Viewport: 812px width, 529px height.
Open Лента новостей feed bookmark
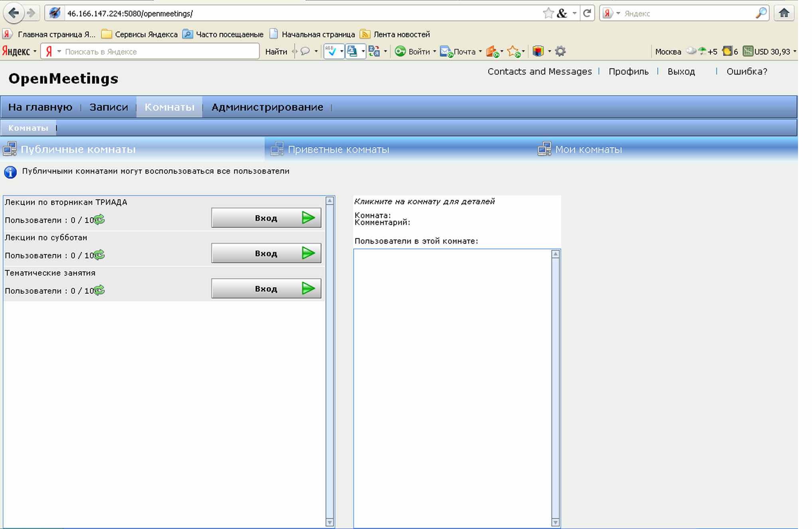point(395,34)
